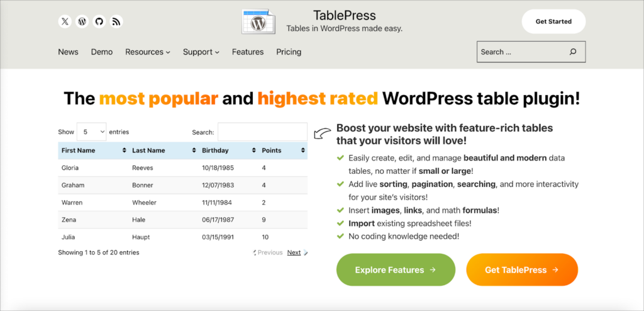Open the GitHub social icon
The height and width of the screenshot is (311, 644).
pos(99,21)
